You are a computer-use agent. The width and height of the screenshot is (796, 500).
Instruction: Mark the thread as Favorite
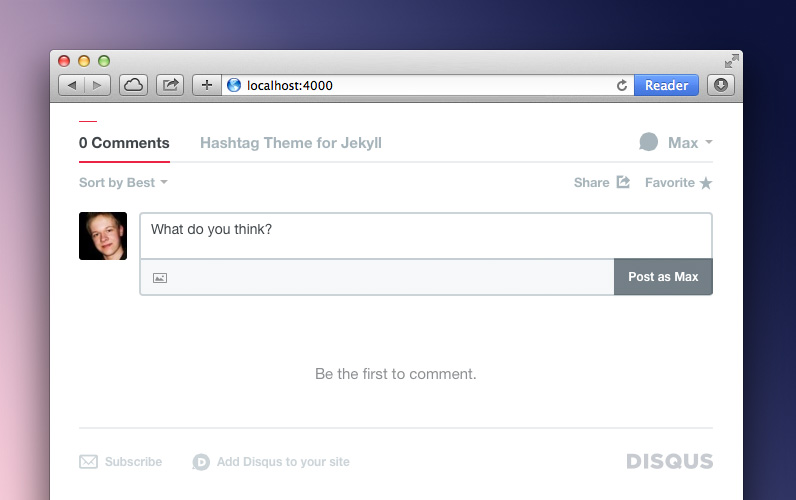point(670,183)
